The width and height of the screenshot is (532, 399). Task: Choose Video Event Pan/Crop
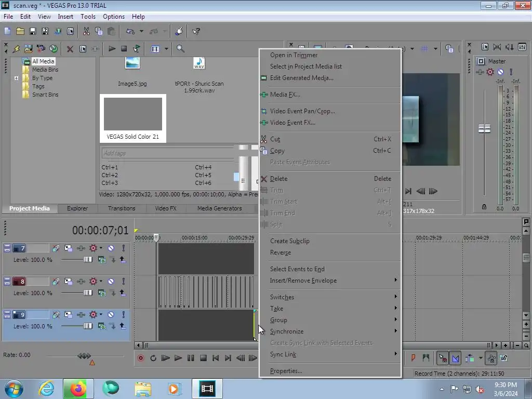pyautogui.click(x=330, y=111)
